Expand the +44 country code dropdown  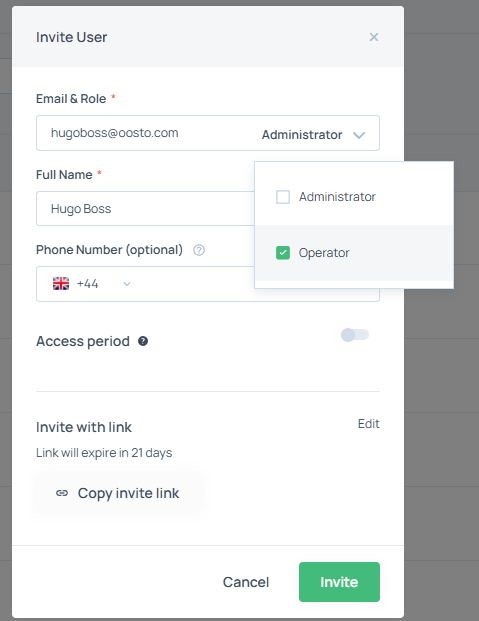click(127, 284)
